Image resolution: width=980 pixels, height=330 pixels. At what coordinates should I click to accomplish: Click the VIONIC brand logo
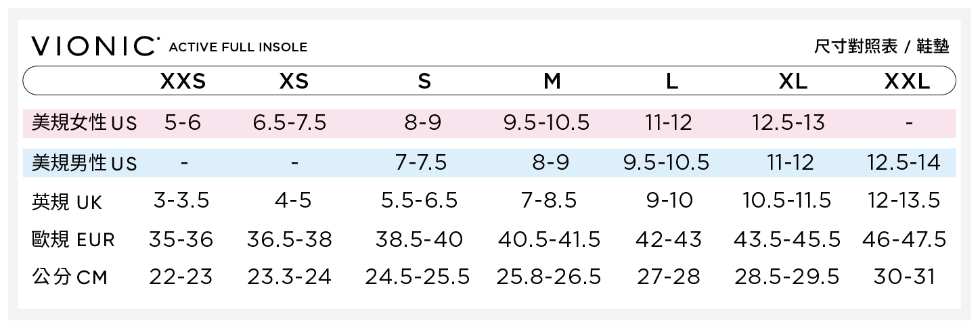coord(95,45)
